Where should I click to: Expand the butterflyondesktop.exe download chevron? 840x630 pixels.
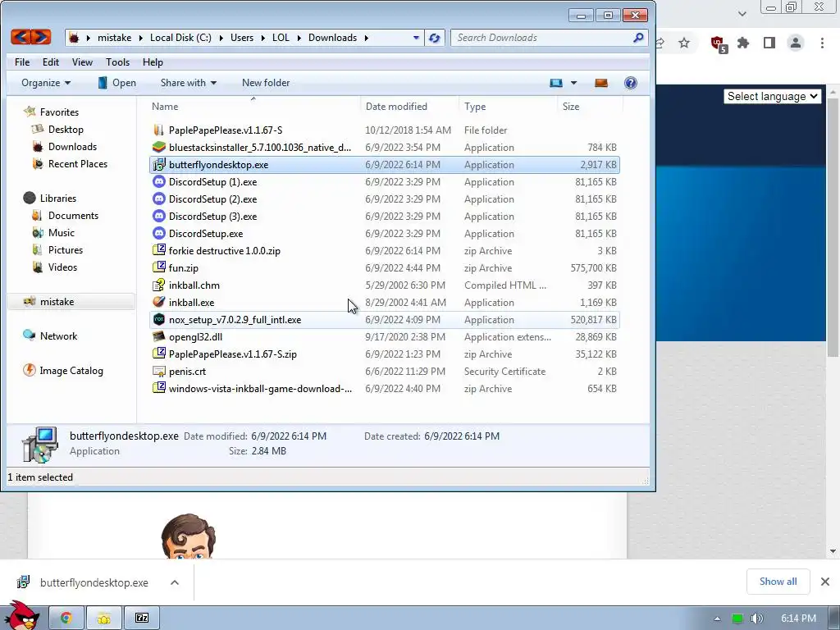(175, 582)
